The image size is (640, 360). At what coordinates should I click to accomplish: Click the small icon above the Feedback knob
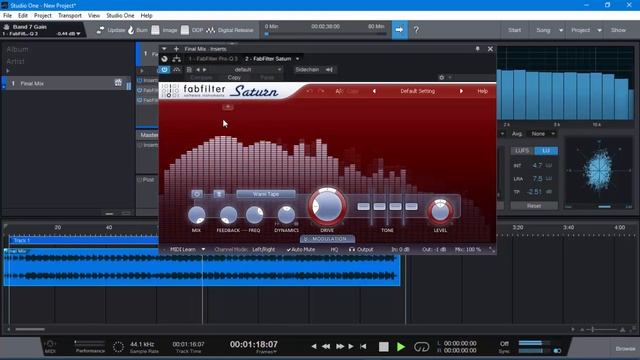[219, 194]
